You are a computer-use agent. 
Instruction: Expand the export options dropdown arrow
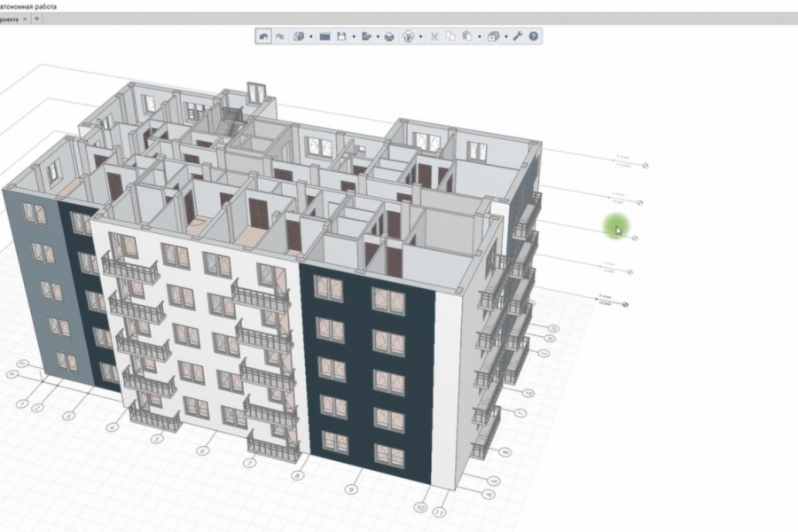pos(378,36)
